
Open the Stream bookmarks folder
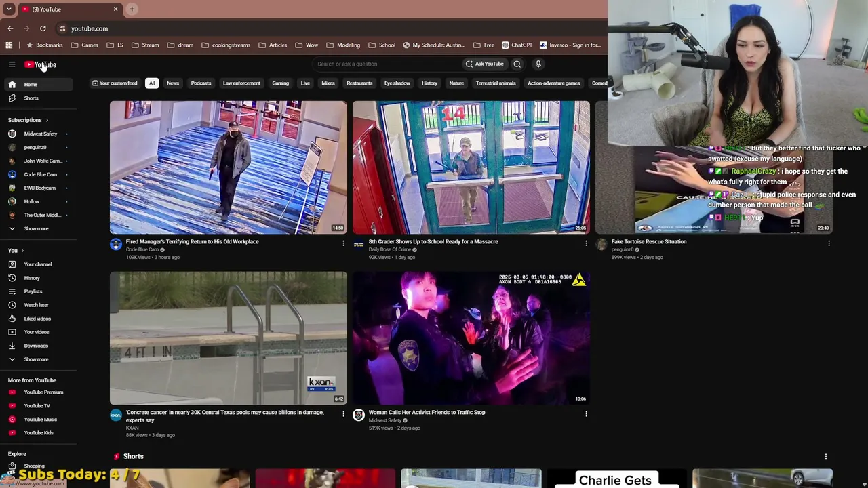pyautogui.click(x=145, y=45)
